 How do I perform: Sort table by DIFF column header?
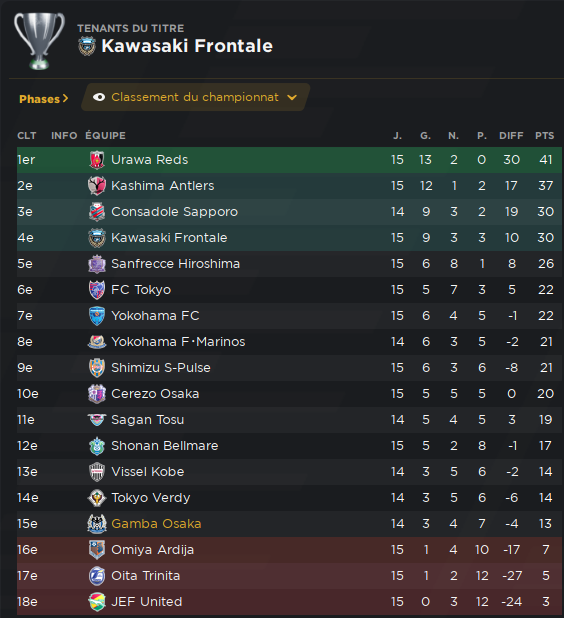coord(511,136)
